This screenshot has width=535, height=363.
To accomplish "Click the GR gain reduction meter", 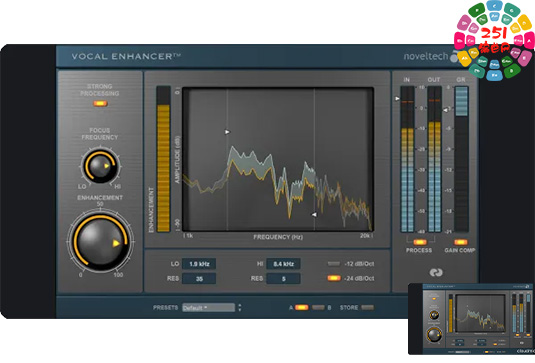I will point(461,159).
